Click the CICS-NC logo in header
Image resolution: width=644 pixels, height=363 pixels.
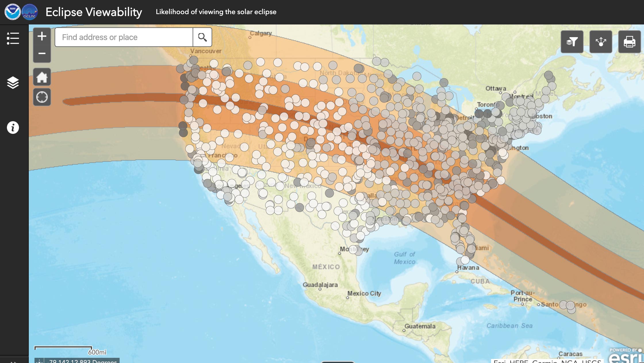point(30,12)
